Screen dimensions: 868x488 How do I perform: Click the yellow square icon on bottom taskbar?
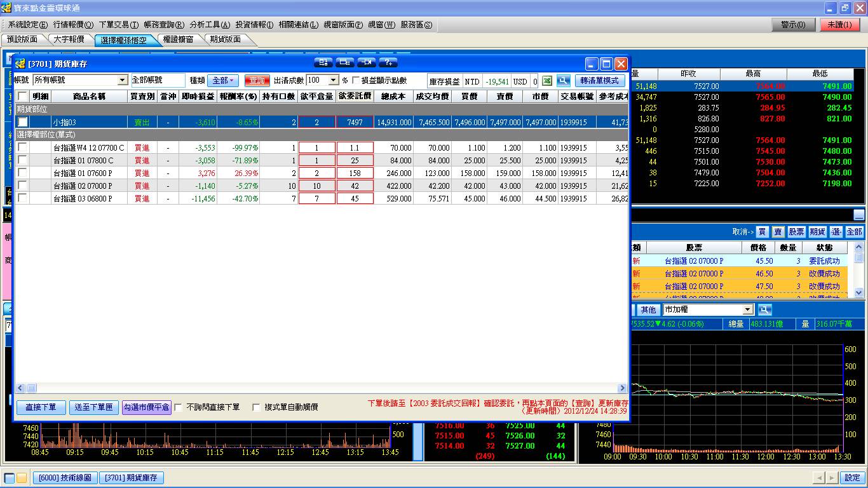click(x=22, y=478)
